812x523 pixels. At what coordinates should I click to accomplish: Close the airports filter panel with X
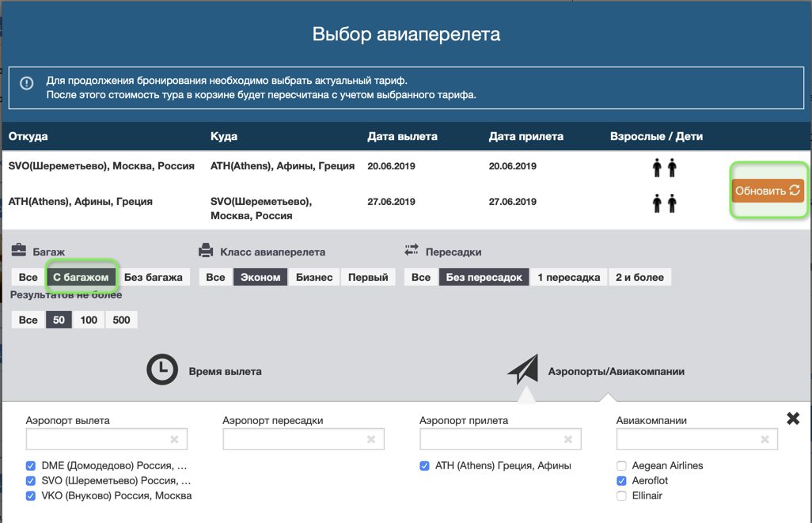792,419
